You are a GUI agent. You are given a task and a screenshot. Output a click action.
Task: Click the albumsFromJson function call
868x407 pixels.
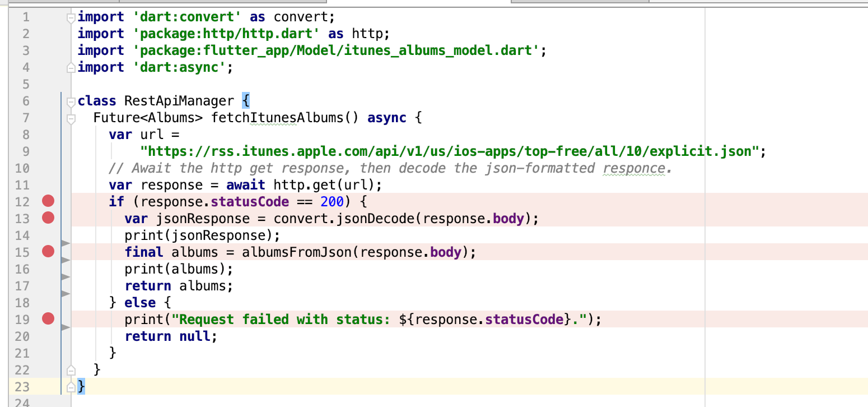297,252
